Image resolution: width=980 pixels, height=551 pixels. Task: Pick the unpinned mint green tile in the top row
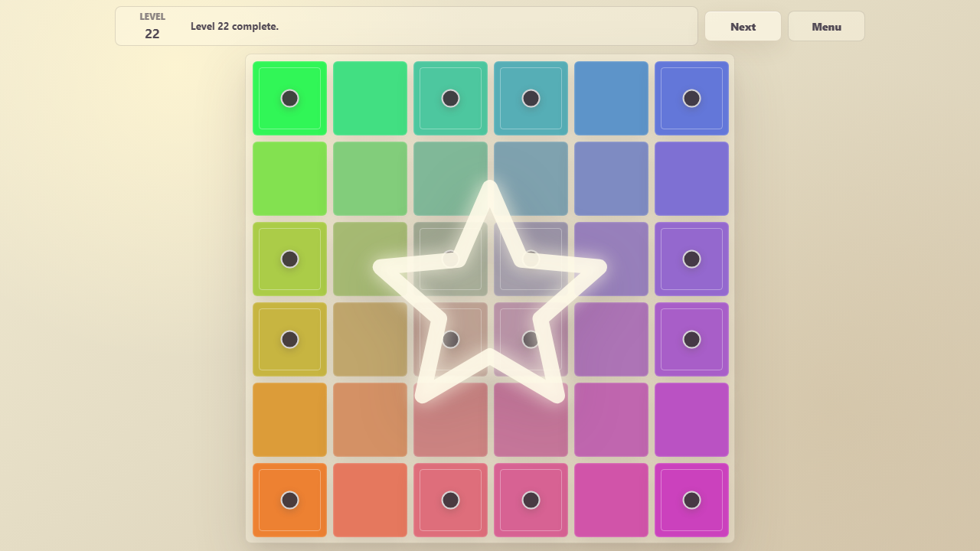coord(370,98)
